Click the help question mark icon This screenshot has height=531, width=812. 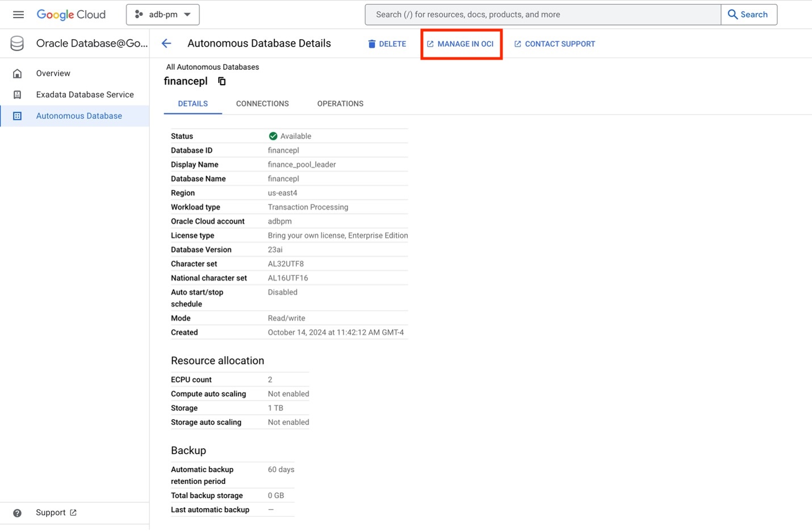(17, 513)
